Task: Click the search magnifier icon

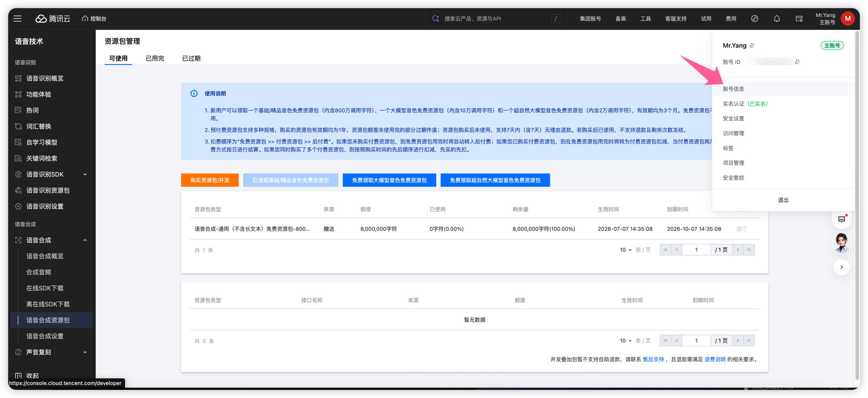Action: tap(436, 18)
